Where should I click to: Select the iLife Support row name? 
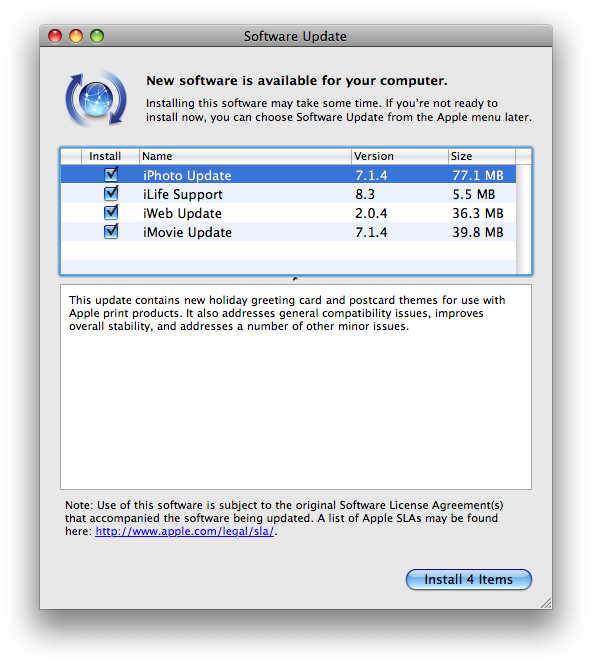pos(183,194)
